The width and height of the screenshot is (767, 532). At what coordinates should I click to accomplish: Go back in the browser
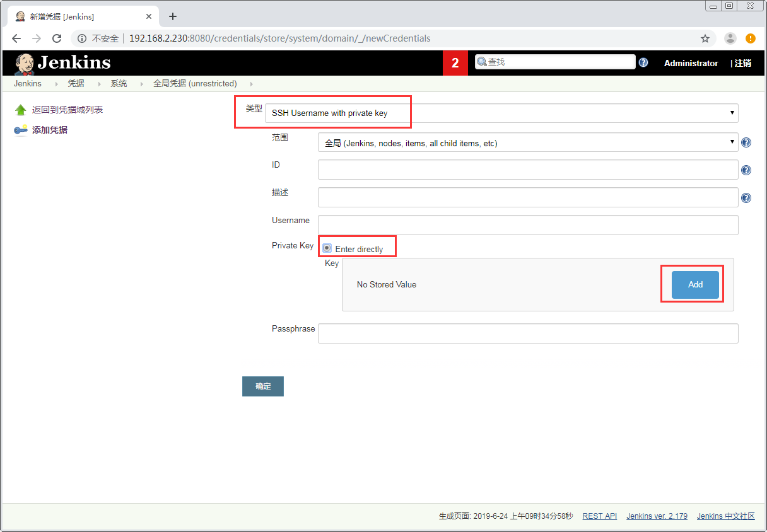pyautogui.click(x=16, y=38)
